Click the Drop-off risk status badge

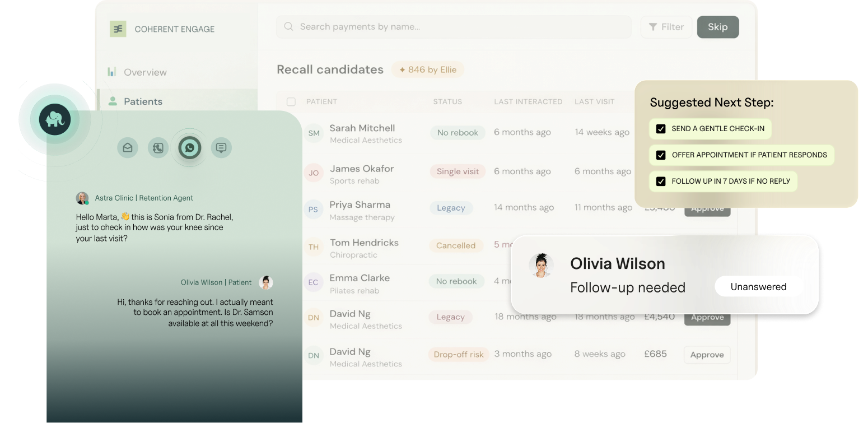pos(459,355)
